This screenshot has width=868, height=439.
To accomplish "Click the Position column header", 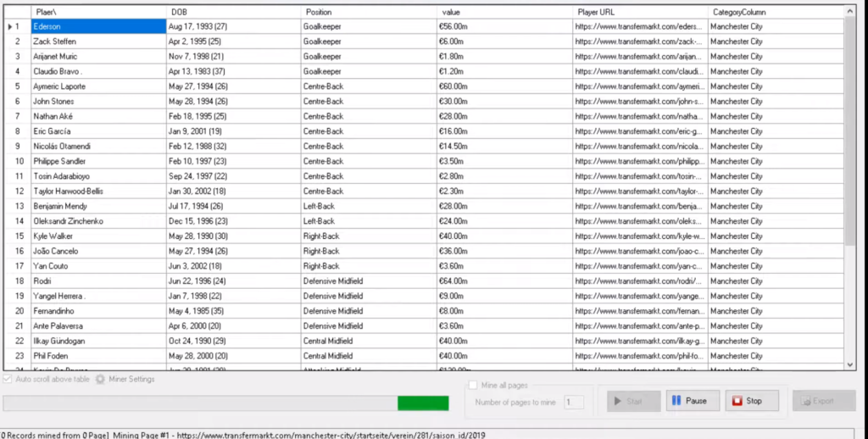I will pyautogui.click(x=368, y=12).
